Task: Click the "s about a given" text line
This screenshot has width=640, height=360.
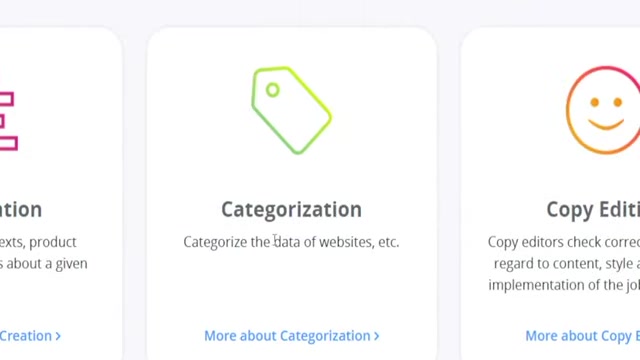Action: [x=44, y=264]
